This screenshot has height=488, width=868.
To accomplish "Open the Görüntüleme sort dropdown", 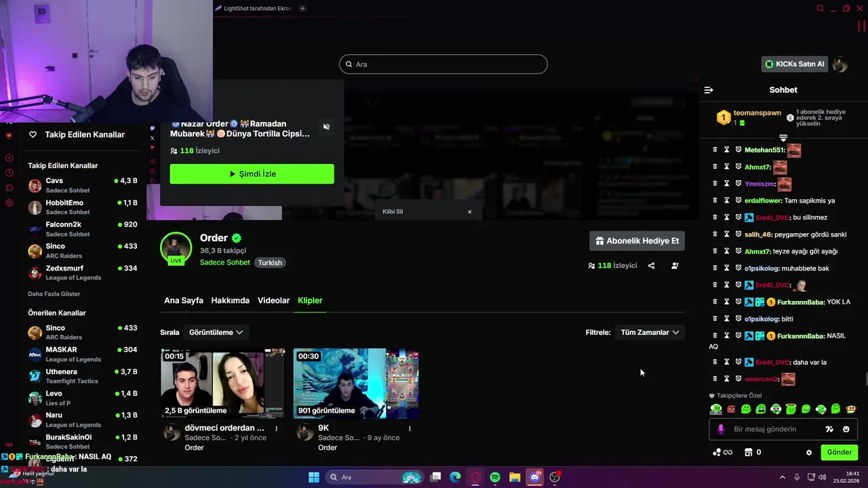I will coord(216,332).
